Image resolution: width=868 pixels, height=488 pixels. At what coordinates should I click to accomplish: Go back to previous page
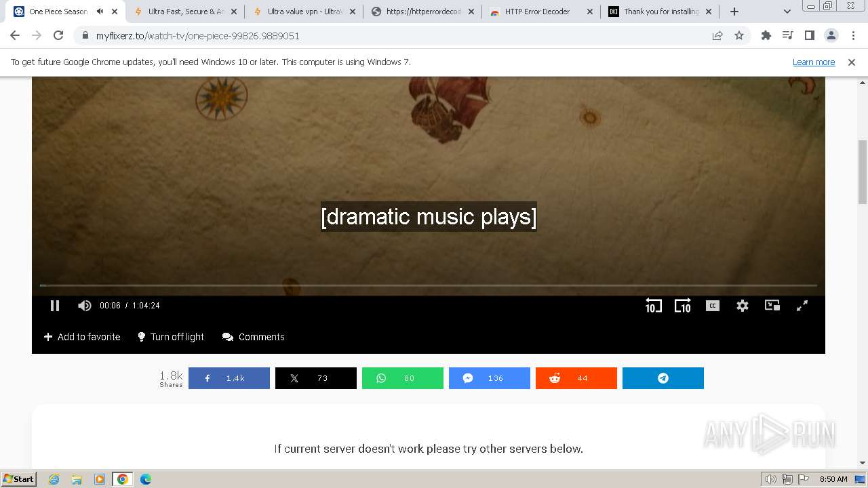click(x=15, y=36)
